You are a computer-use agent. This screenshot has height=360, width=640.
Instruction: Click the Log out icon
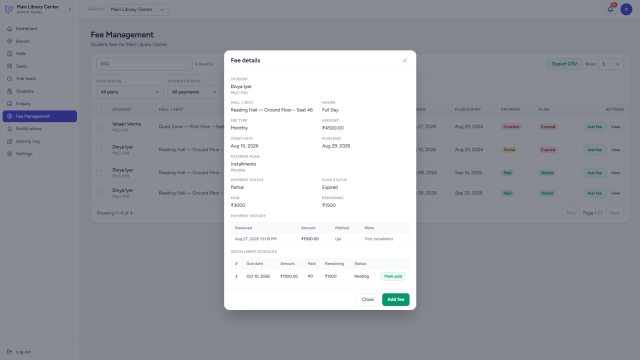tap(9, 352)
